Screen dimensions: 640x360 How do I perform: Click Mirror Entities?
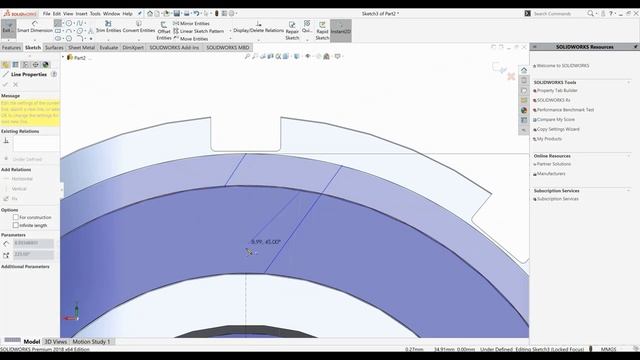191,24
